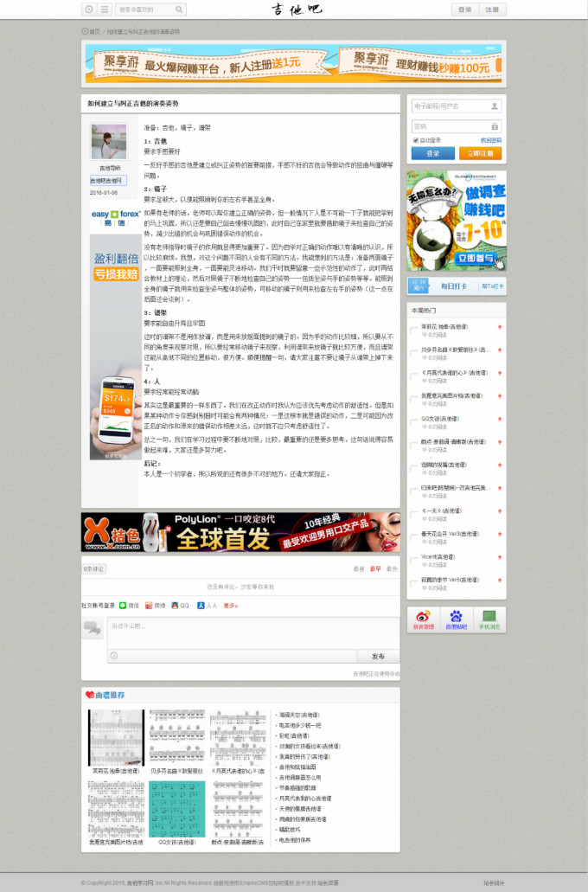Open 归来吧(韩慧娴) entry in hot list
Screen dimensions: 588x892
[454, 487]
